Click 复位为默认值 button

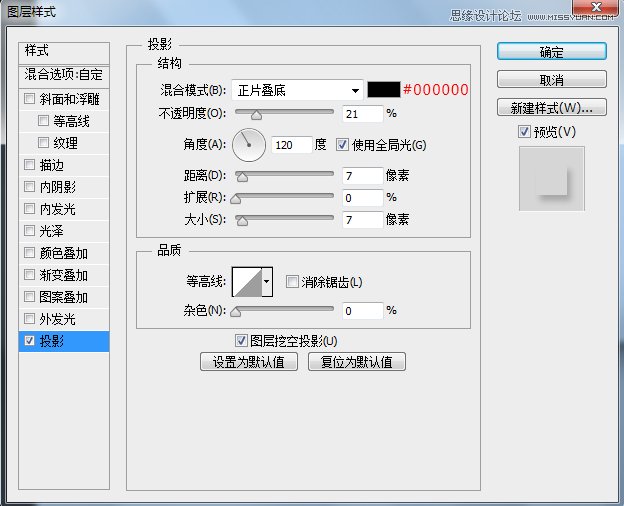[357, 361]
